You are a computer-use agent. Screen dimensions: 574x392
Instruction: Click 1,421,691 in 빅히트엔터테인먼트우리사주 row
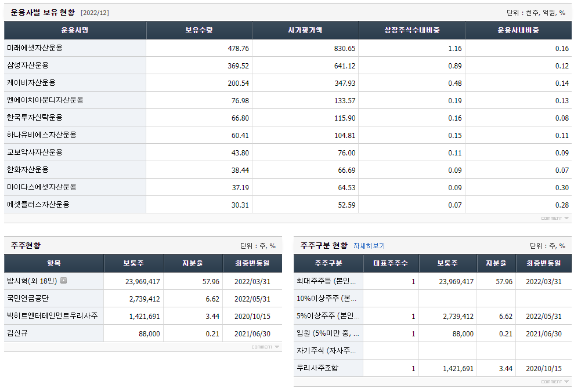click(x=145, y=316)
